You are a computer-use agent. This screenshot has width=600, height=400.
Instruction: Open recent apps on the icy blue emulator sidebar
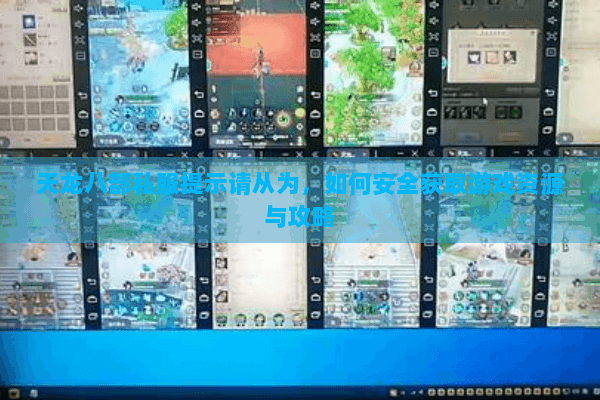pos(199,132)
